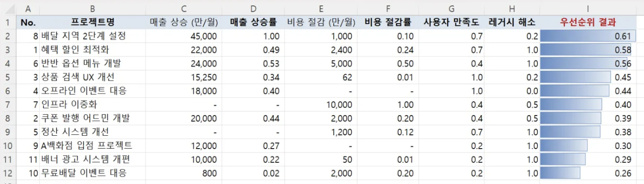Select the '쿠폰 발행 어드민 개발' cell
This screenshot has width=644, height=184.
click(93, 119)
